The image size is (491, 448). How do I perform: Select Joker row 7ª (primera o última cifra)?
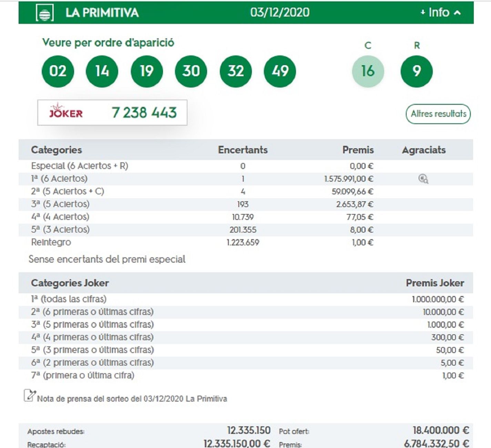246,376
